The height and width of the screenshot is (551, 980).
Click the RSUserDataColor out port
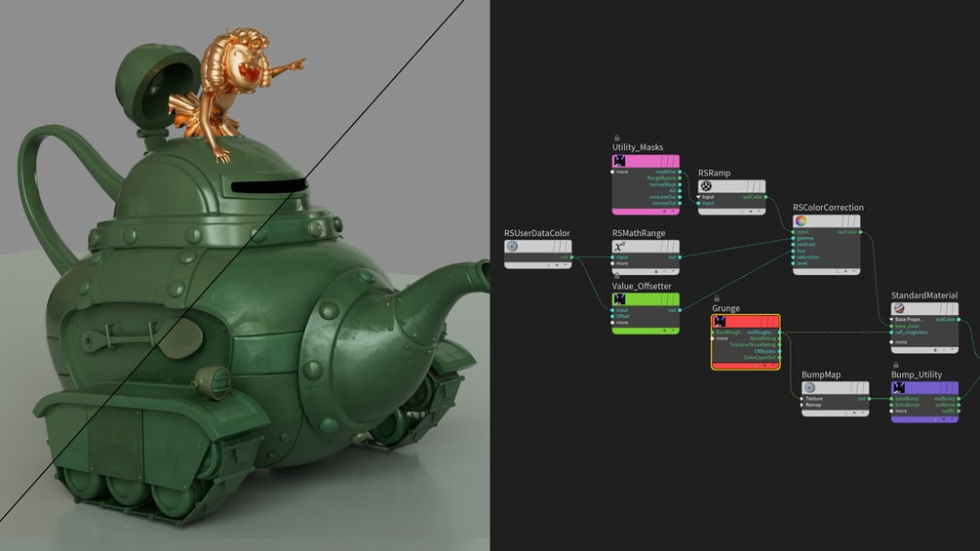point(571,256)
